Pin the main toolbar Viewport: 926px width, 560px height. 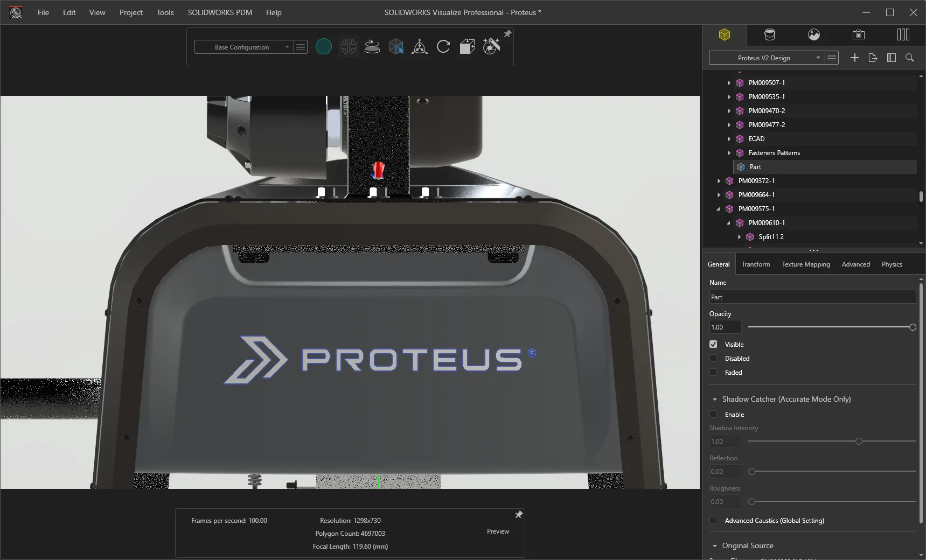pos(507,34)
